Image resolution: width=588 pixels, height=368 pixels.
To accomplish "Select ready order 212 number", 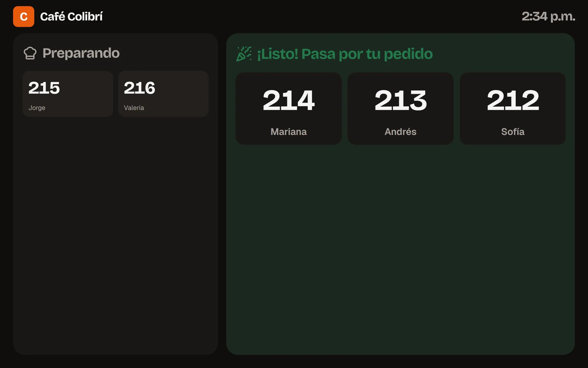I will (x=513, y=100).
